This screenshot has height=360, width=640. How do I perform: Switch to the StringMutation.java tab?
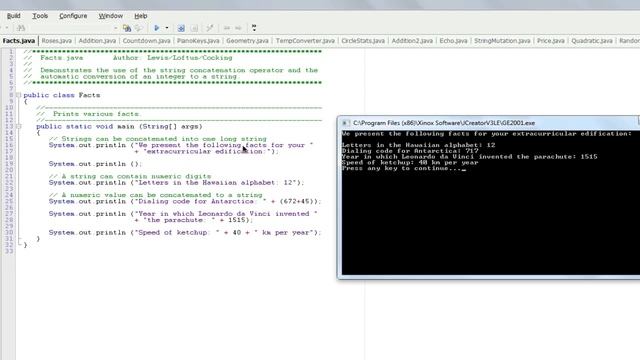(x=502, y=41)
